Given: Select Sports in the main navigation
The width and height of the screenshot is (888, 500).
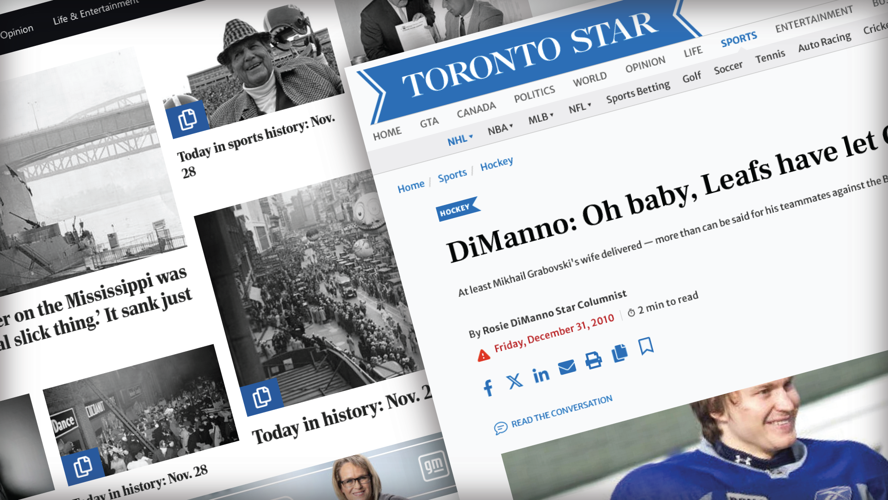Looking at the screenshot, I should [x=738, y=39].
